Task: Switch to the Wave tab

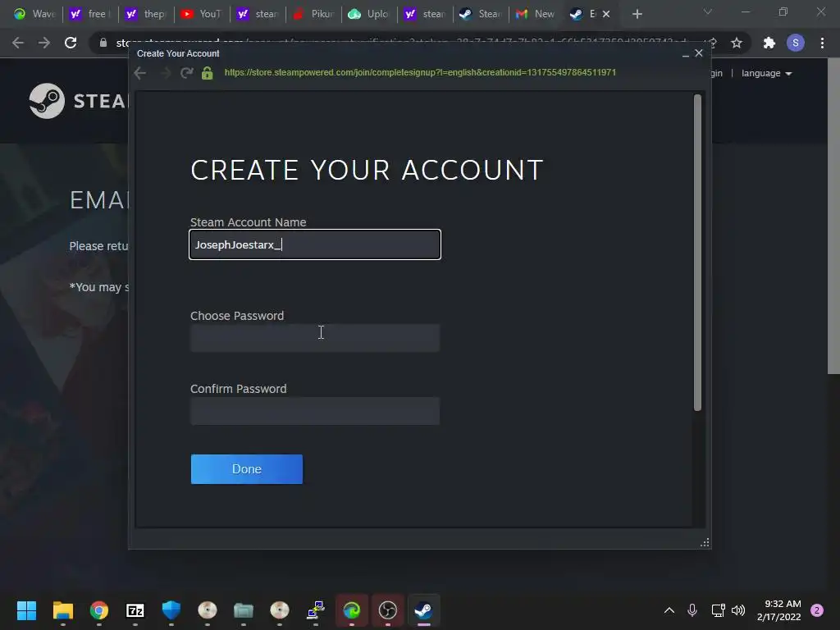Action: 34,14
